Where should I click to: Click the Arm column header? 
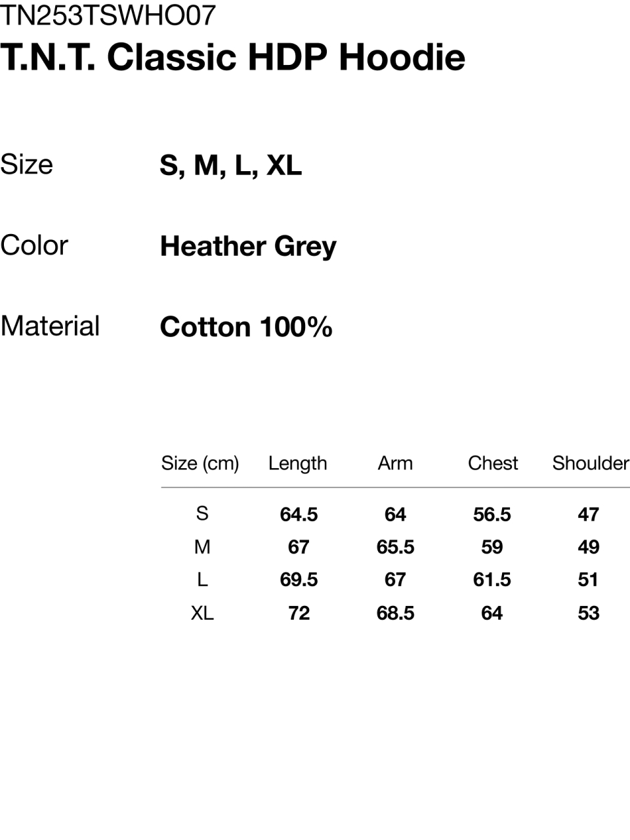click(x=395, y=463)
